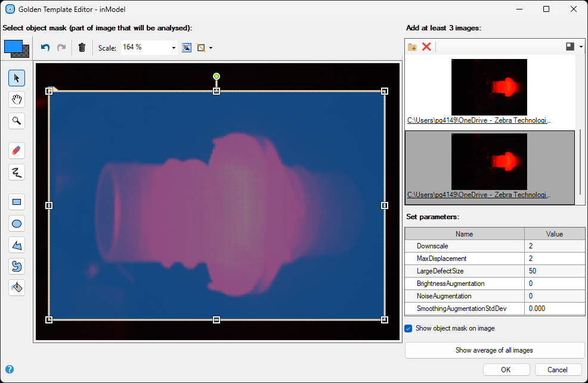This screenshot has height=383, width=588.
Task: Click Show average of all images
Action: [494, 350]
